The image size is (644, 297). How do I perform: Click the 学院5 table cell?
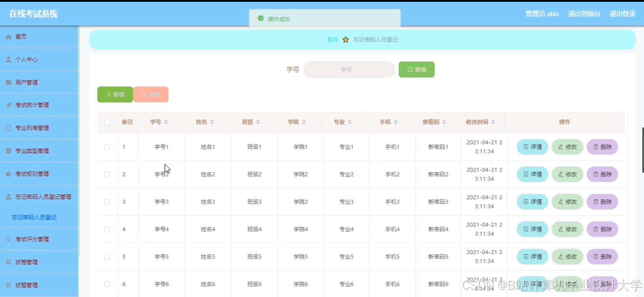(x=300, y=257)
